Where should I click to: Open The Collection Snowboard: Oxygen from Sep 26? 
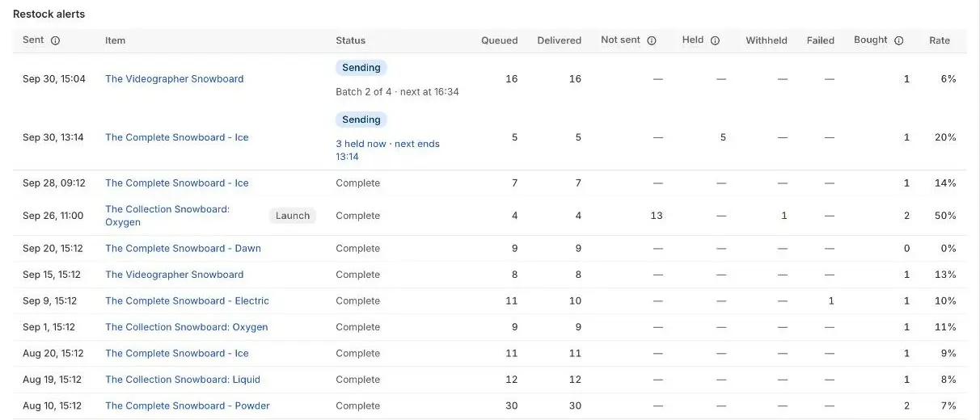click(x=167, y=216)
